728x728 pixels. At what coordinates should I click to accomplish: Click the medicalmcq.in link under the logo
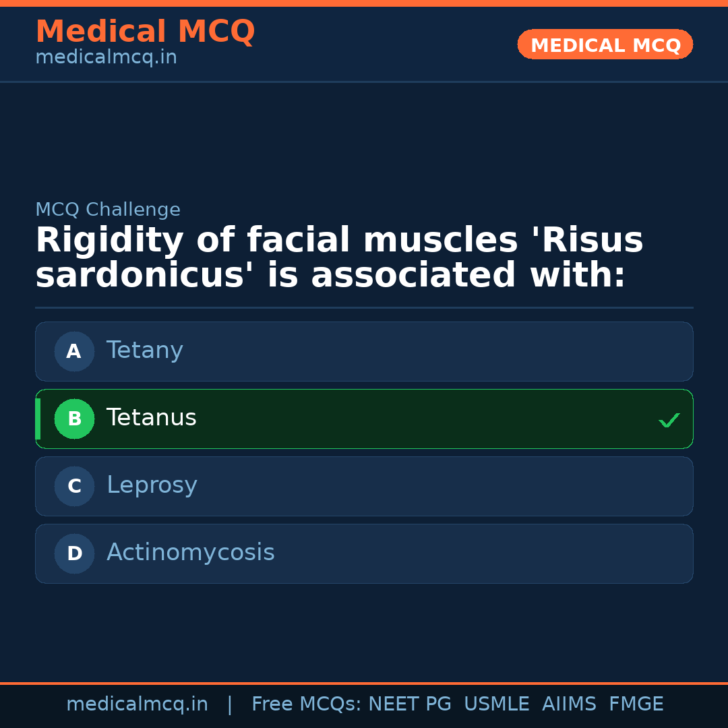(x=106, y=57)
